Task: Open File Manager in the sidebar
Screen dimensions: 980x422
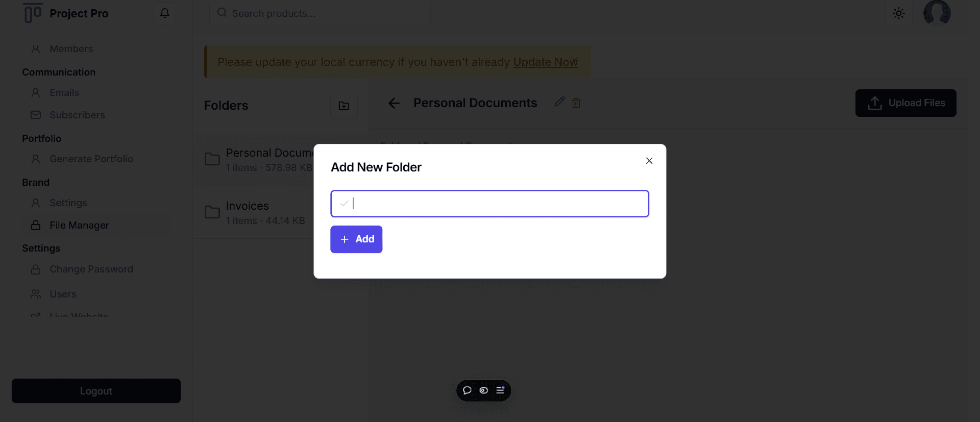Action: click(79, 225)
